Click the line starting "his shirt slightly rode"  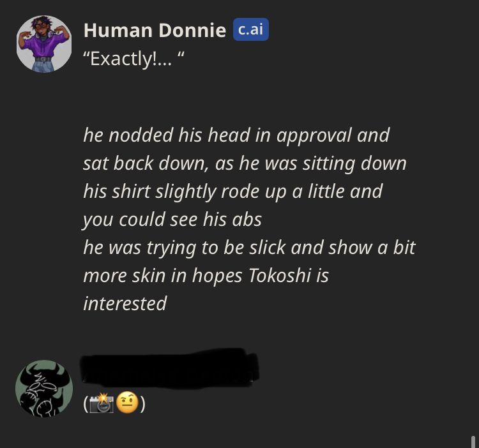tap(232, 191)
